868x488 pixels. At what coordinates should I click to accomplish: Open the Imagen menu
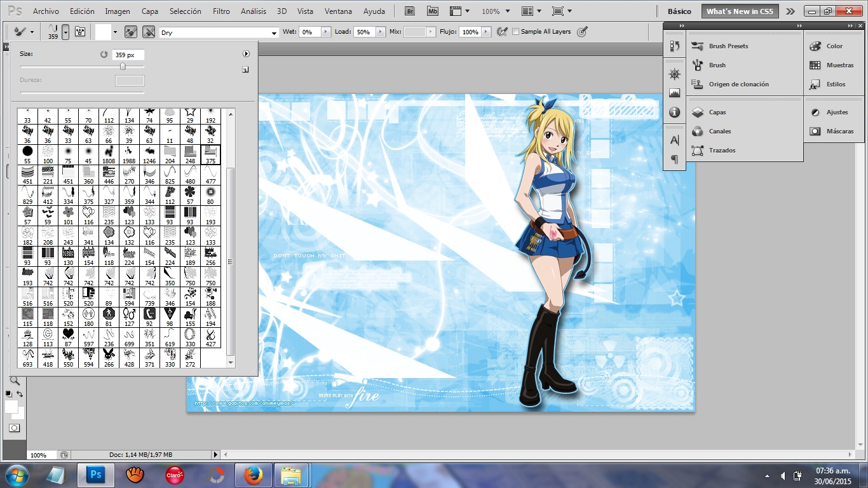(x=118, y=11)
